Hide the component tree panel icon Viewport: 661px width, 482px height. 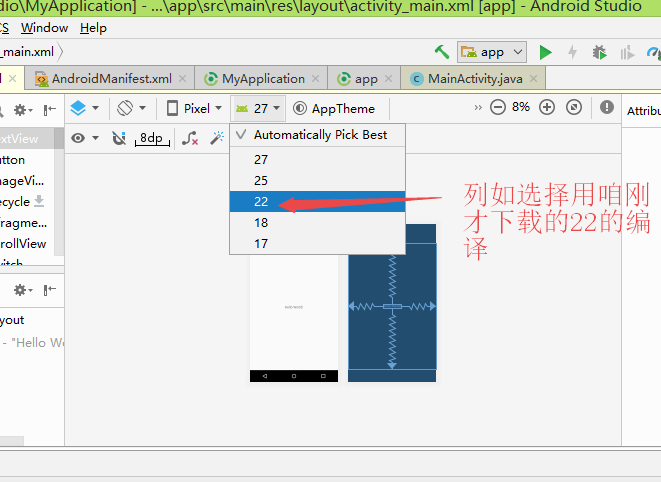pyautogui.click(x=49, y=290)
